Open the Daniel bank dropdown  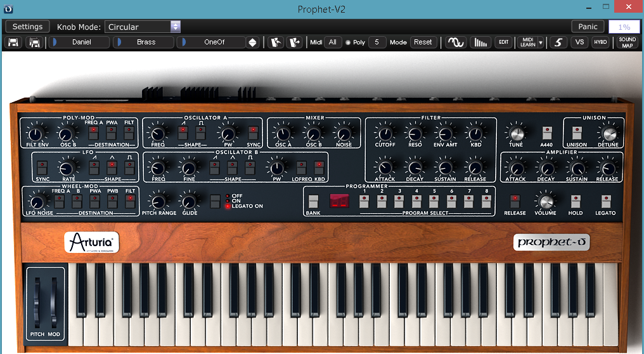[79, 43]
